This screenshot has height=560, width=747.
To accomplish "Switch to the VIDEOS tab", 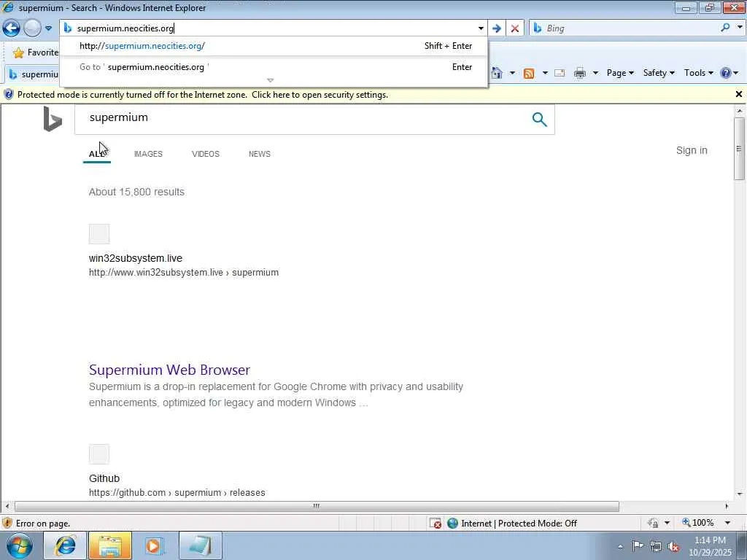I will pos(205,154).
